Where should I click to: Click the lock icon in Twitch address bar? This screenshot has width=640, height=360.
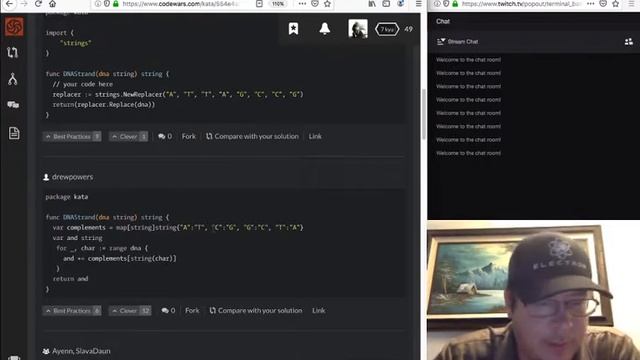[x=455, y=4]
